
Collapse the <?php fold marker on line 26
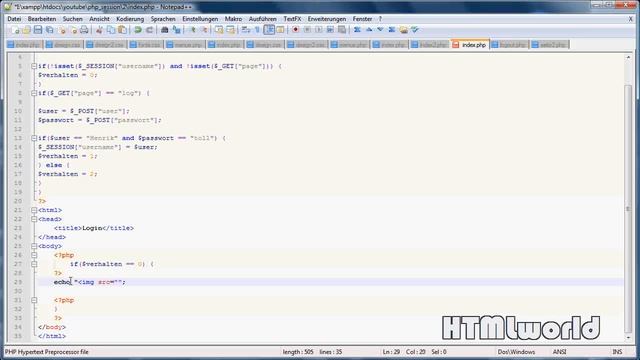pyautogui.click(x=34, y=255)
